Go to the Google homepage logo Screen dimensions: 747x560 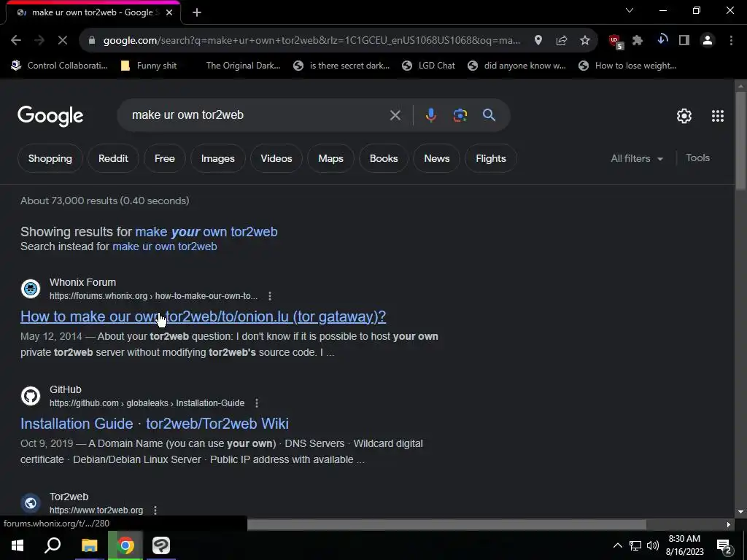[50, 116]
